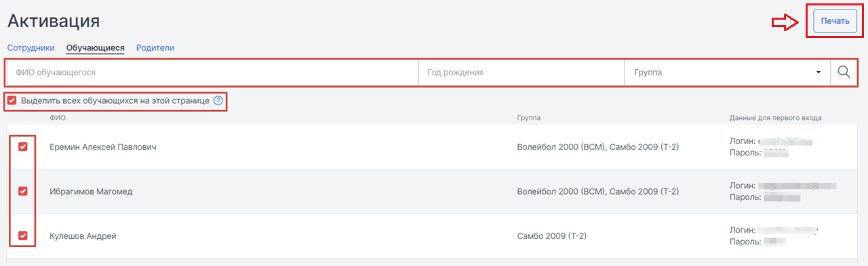868x266 pixels.
Task: Uncheck the checkbox for Кулешов Андрей
Action: (23, 236)
